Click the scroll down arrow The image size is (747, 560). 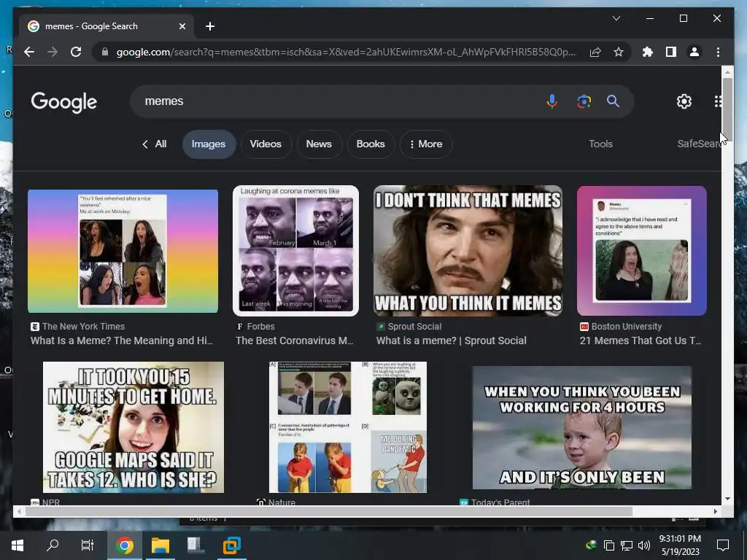tap(727, 499)
